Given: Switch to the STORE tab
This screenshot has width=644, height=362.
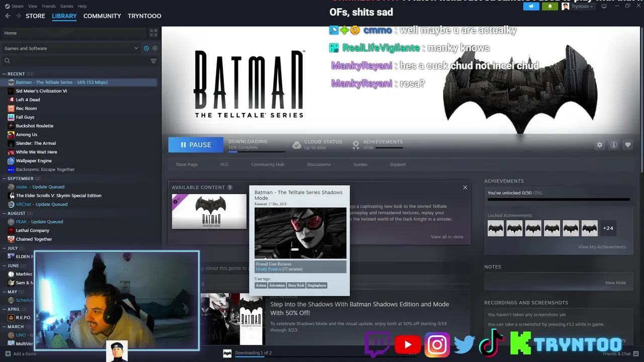Looking at the screenshot, I should coord(35,16).
